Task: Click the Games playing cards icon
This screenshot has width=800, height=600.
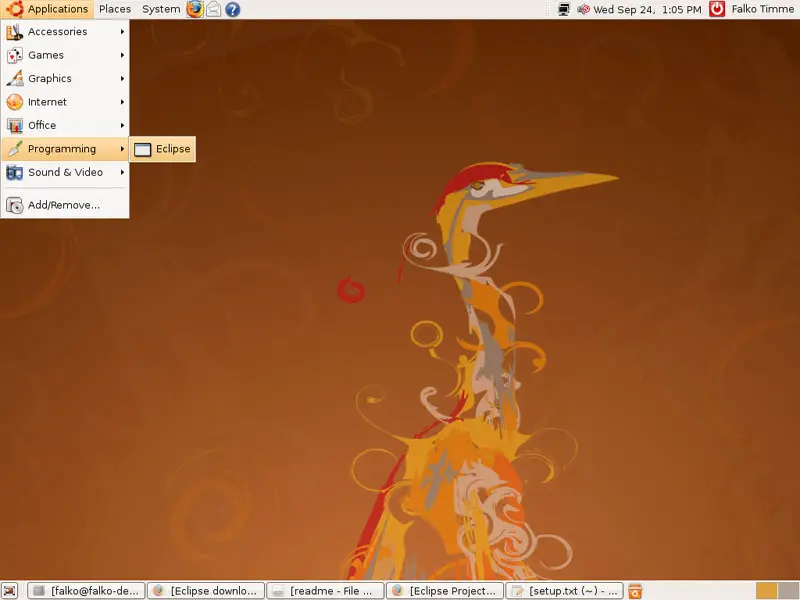Action: click(x=14, y=55)
